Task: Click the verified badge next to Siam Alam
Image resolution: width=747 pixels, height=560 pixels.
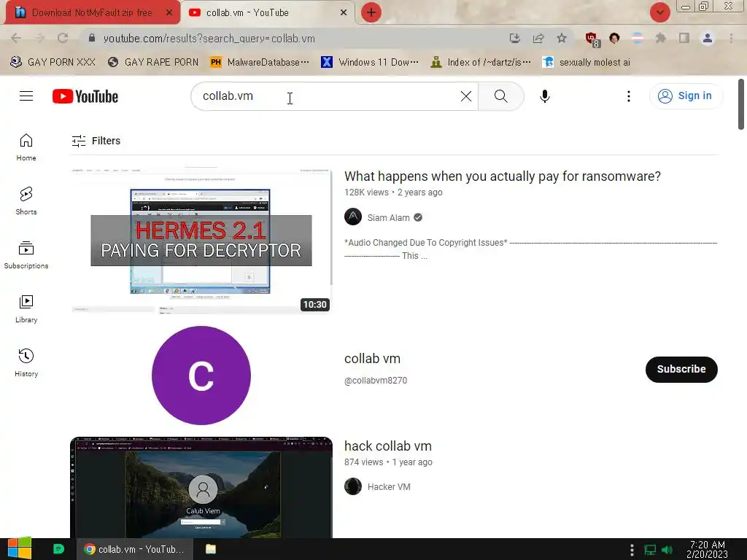Action: pos(418,217)
